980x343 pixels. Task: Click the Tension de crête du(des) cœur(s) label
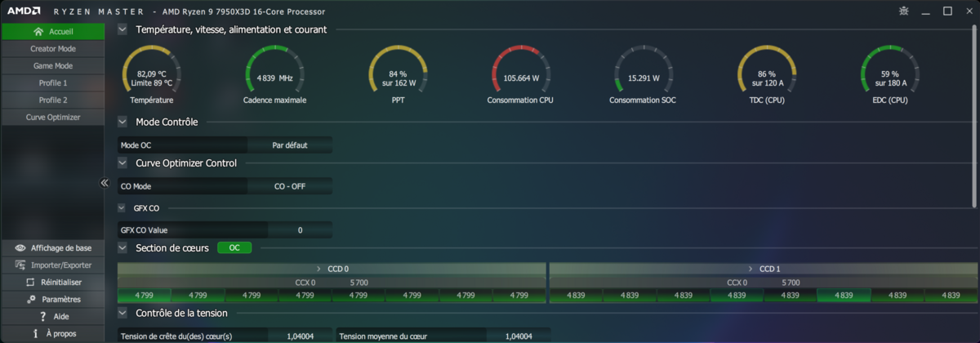point(176,336)
